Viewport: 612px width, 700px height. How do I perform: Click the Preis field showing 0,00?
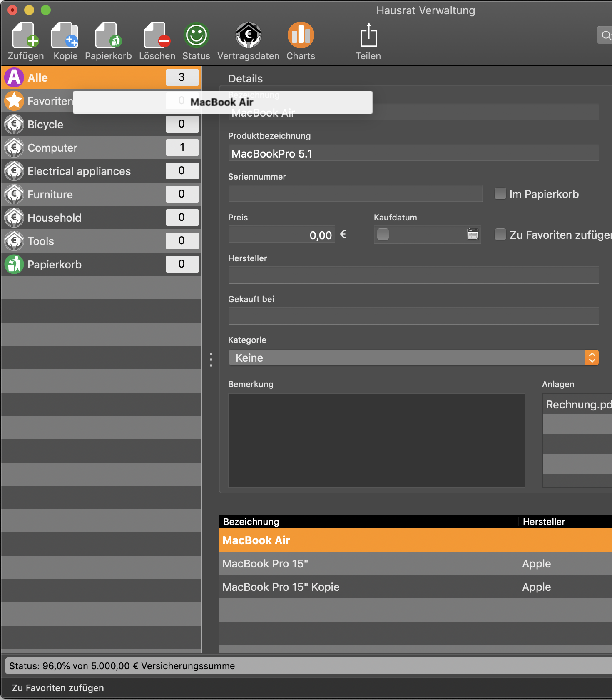click(282, 235)
